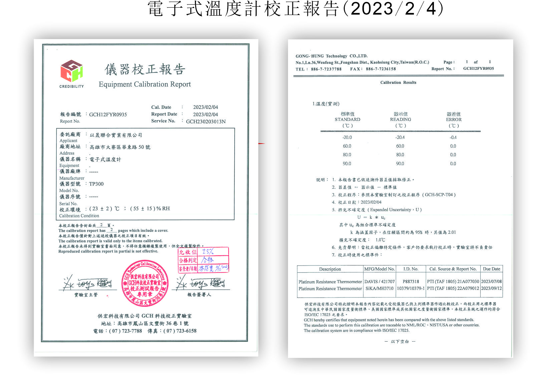Image resolution: width=547 pixels, height=392 pixels.
Task: Click the 'Due Date' table header
Action: pyautogui.click(x=492, y=269)
